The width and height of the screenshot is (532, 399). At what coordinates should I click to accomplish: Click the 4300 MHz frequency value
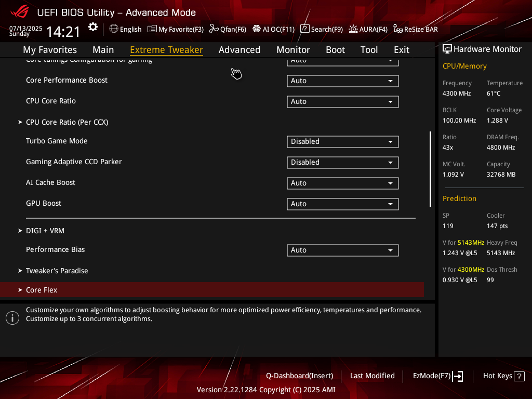click(x=457, y=94)
